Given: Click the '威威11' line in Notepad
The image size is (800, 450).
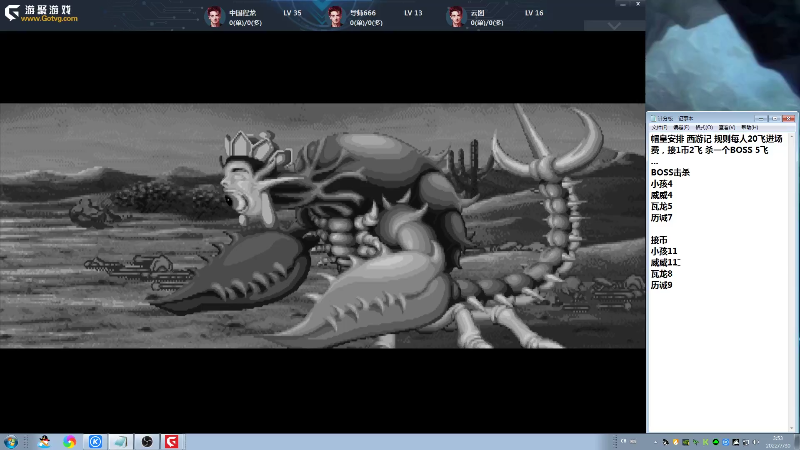Looking at the screenshot, I should click(664, 262).
